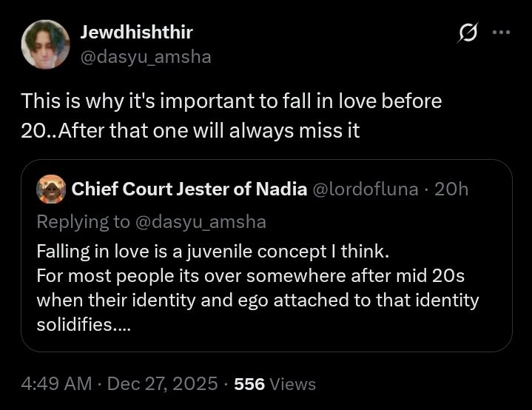The image size is (532, 410).
Task: Click the 4:49 AM post time
Action: click(x=56, y=384)
